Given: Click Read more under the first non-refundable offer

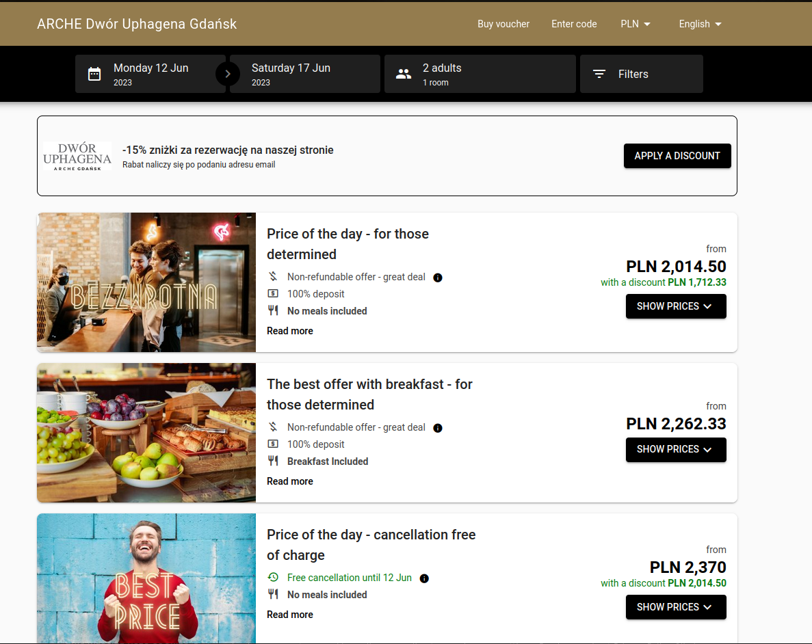Looking at the screenshot, I should [290, 331].
